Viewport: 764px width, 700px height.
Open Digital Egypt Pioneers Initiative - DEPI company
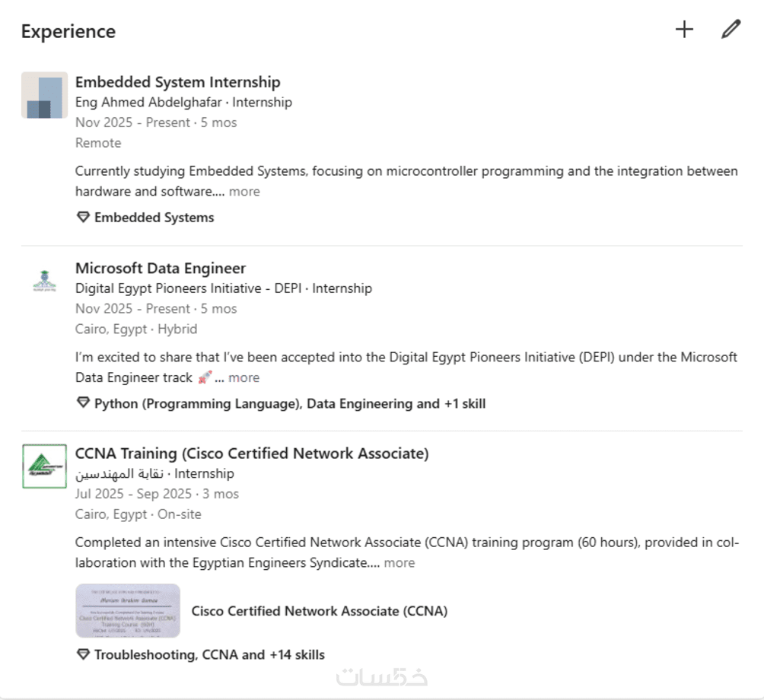click(x=190, y=288)
